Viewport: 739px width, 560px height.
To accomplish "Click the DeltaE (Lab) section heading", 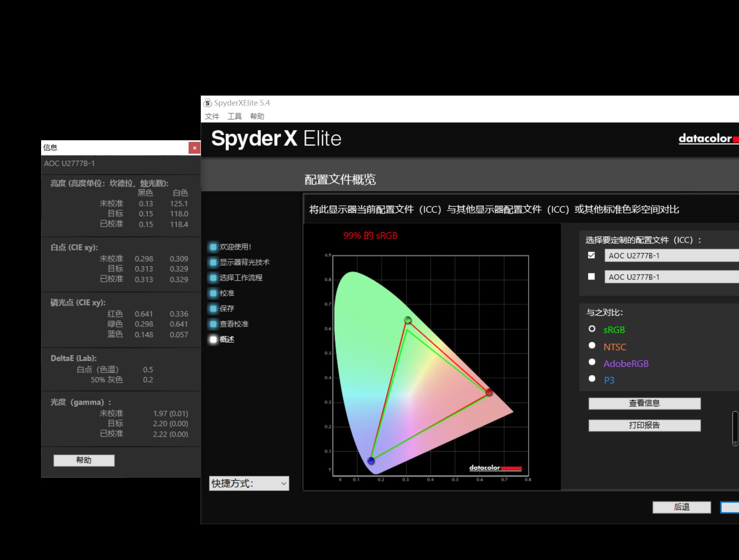I will [74, 358].
